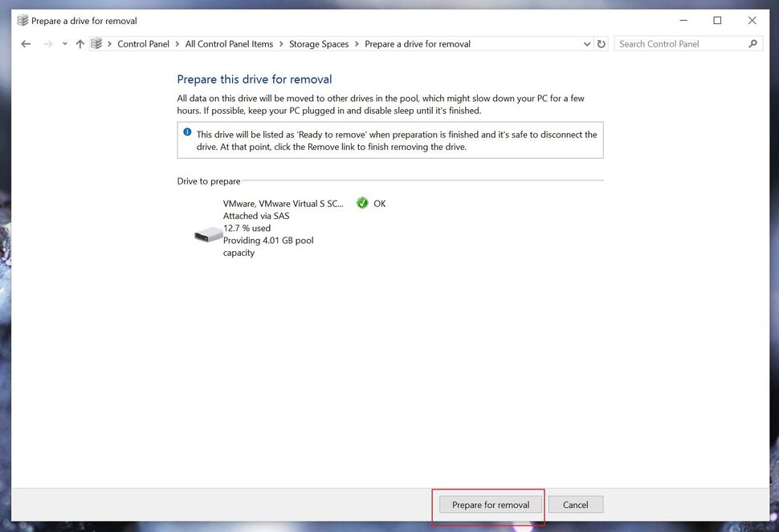The width and height of the screenshot is (779, 532).
Task: Select Storage Spaces in the breadcrumb
Action: point(319,44)
